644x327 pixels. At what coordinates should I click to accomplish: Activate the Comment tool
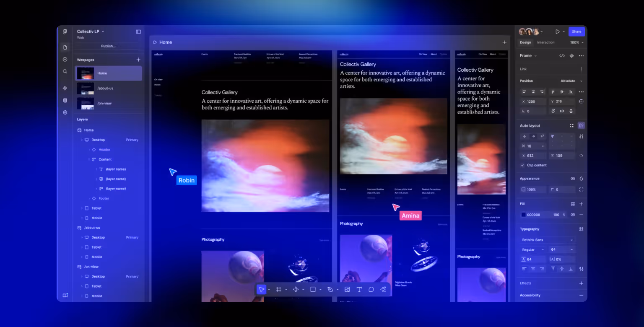point(371,289)
